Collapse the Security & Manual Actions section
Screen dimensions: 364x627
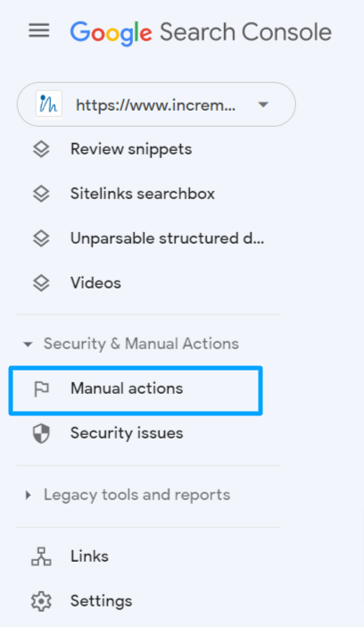[131, 344]
